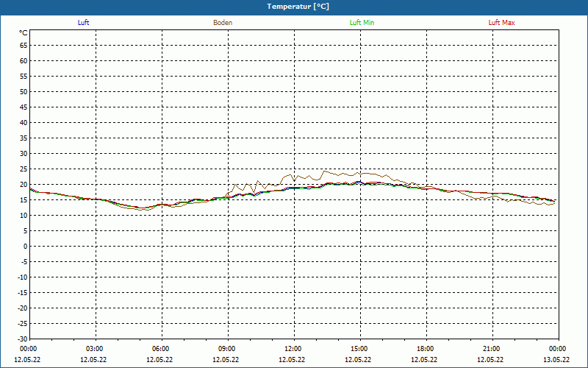Viewport: 588px width, 368px height.
Task: Click the -20 value on temperature axis
Action: (23, 308)
